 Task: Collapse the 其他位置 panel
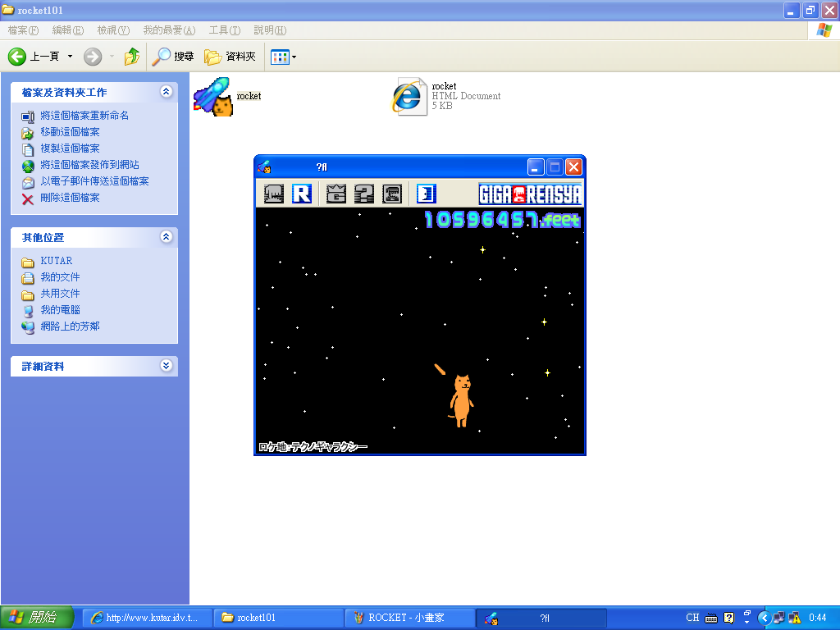pos(166,237)
